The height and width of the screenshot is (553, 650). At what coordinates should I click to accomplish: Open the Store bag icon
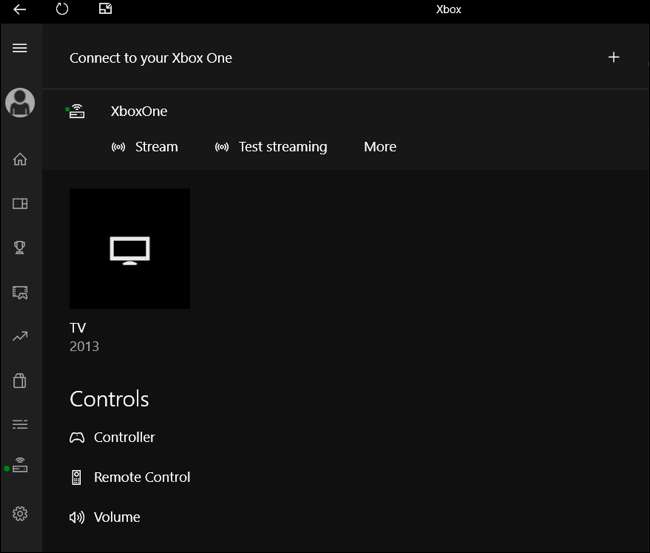coord(20,381)
